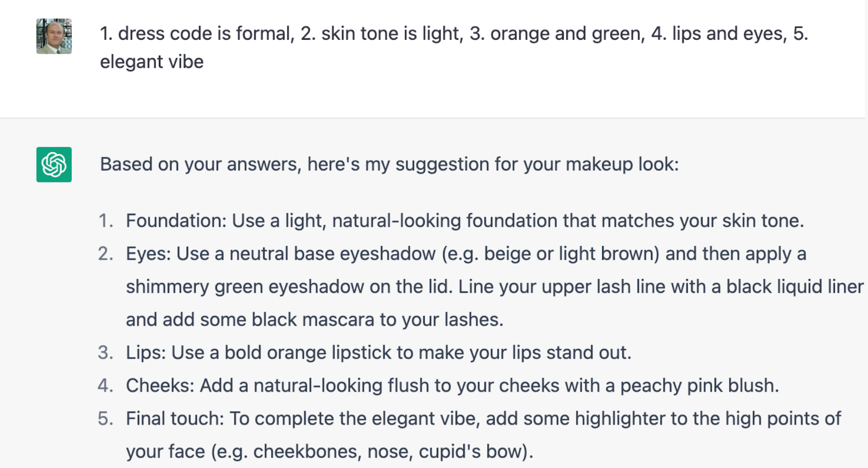Screen dimensions: 868x468
Task: Click the word "Eyes:" in step two
Action: coord(148,254)
